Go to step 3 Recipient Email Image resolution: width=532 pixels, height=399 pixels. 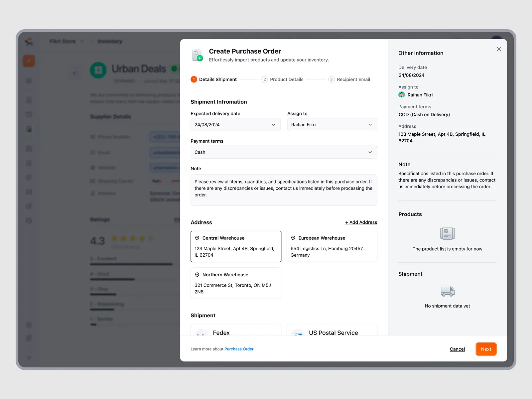pos(349,79)
